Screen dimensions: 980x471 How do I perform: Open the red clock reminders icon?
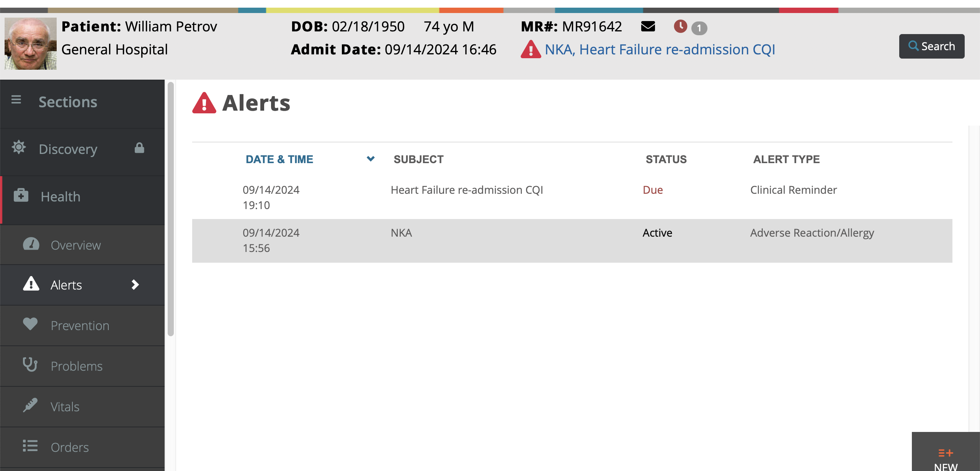pyautogui.click(x=680, y=26)
